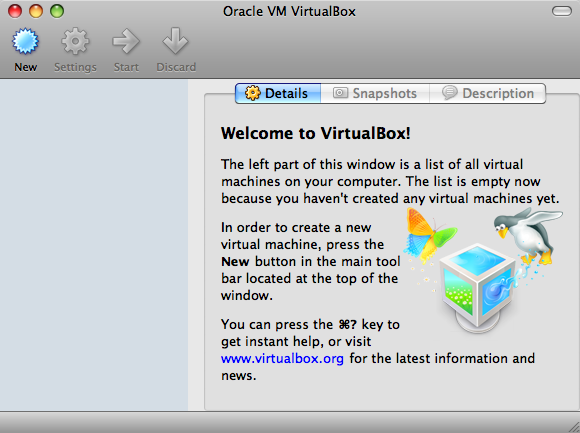580x433 pixels.
Task: Click the empty virtual machine list pane
Action: 94,245
